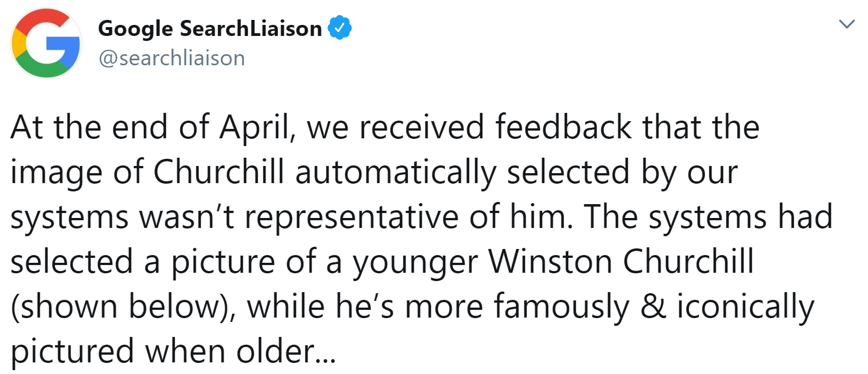Click the word "feedback" in the tweet
This screenshot has height=374, width=868.
coord(563,127)
